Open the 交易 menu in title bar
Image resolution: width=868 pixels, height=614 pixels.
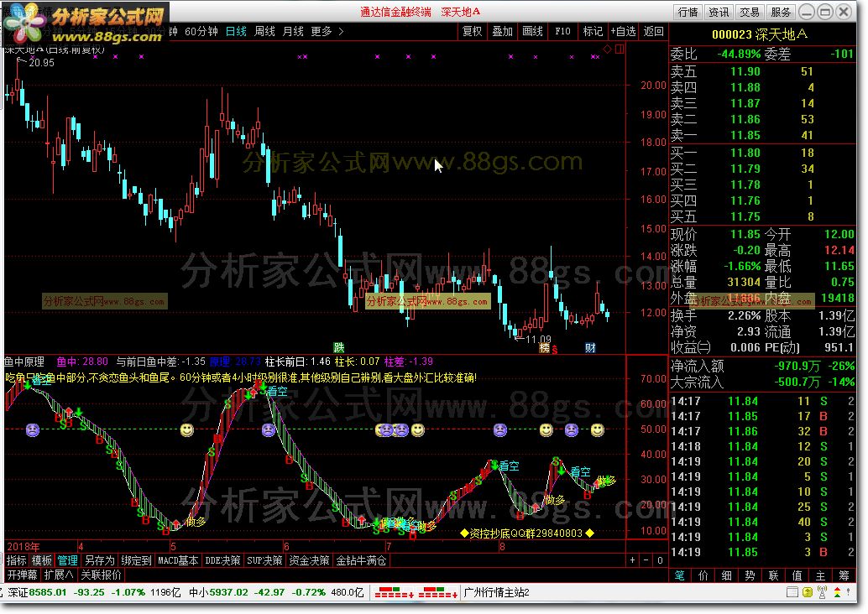(750, 12)
